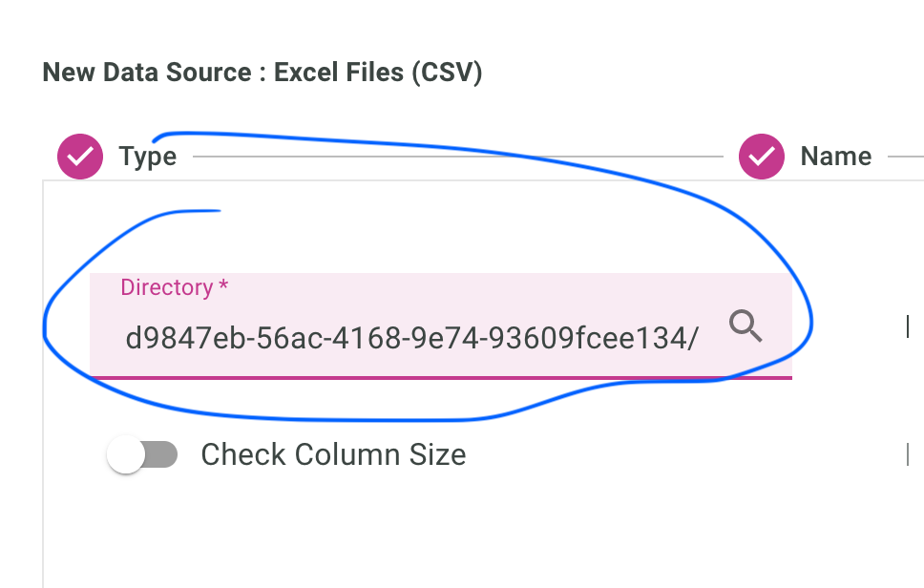Click the Check Column Size toggle knob
The width and height of the screenshot is (924, 588).
(x=125, y=455)
